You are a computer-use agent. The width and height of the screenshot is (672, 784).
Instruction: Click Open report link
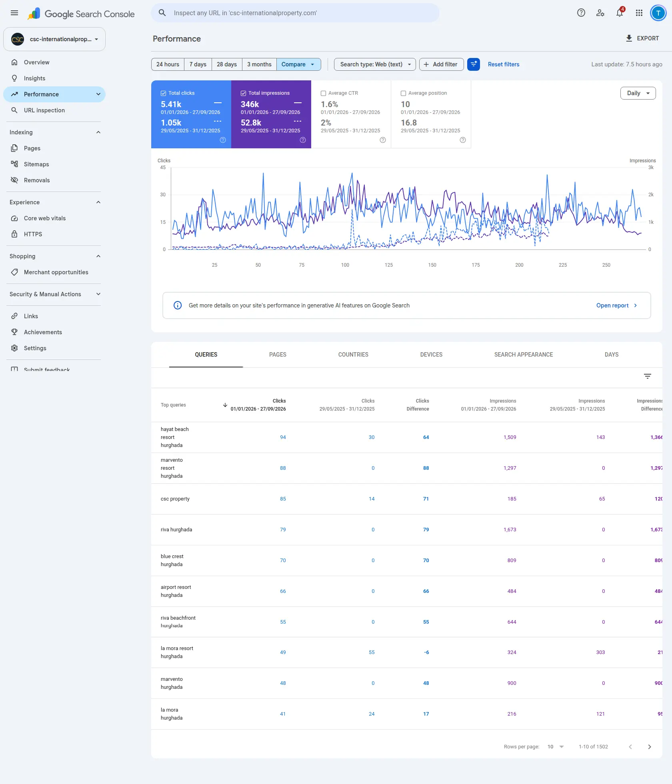click(x=616, y=305)
